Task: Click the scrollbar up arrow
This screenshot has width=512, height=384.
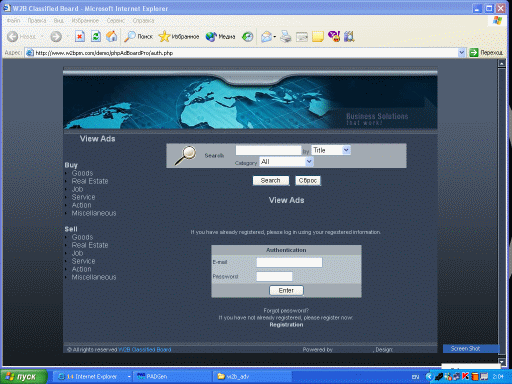Action: (x=502, y=63)
